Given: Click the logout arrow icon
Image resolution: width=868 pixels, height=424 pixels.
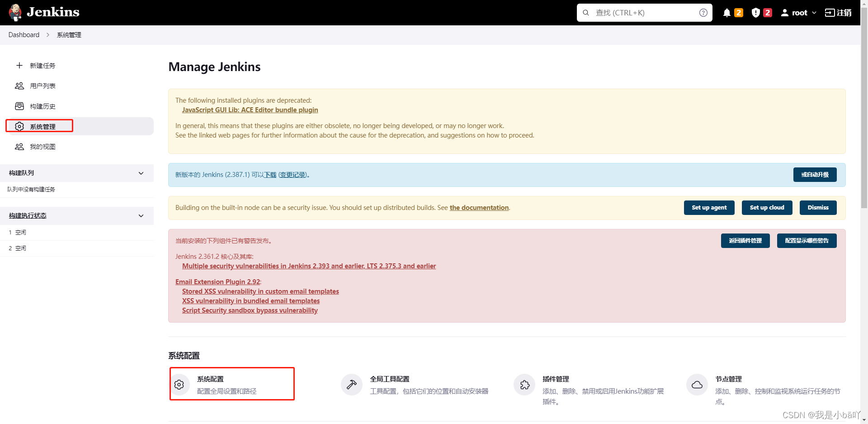Looking at the screenshot, I should click(830, 13).
